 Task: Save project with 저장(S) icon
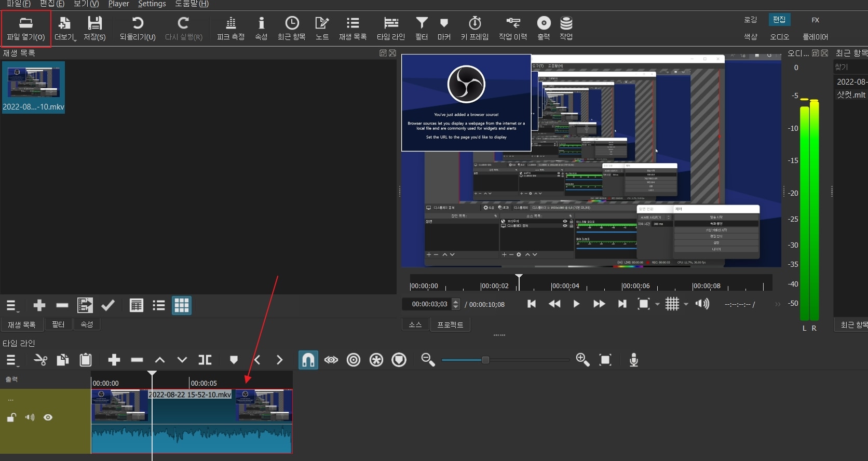click(94, 29)
